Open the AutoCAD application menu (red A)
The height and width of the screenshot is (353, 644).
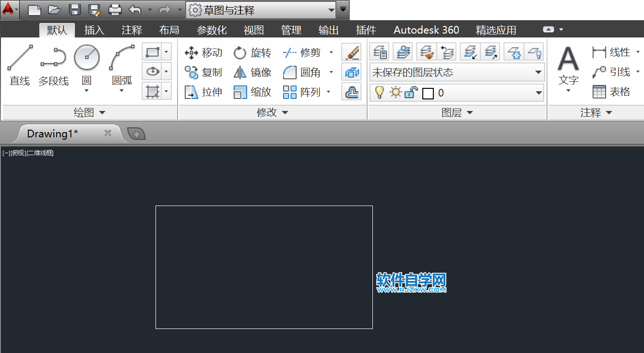[x=10, y=10]
